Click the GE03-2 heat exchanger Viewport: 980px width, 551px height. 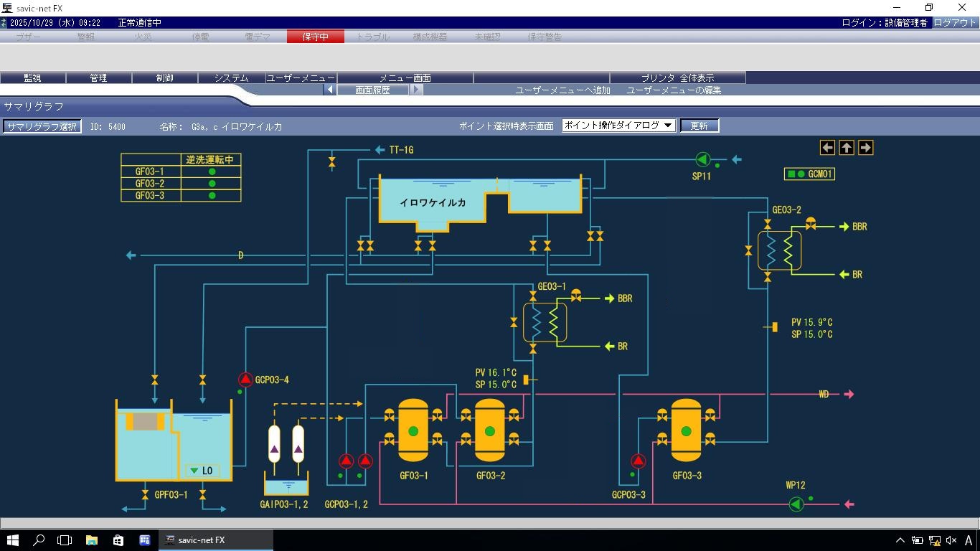click(779, 250)
